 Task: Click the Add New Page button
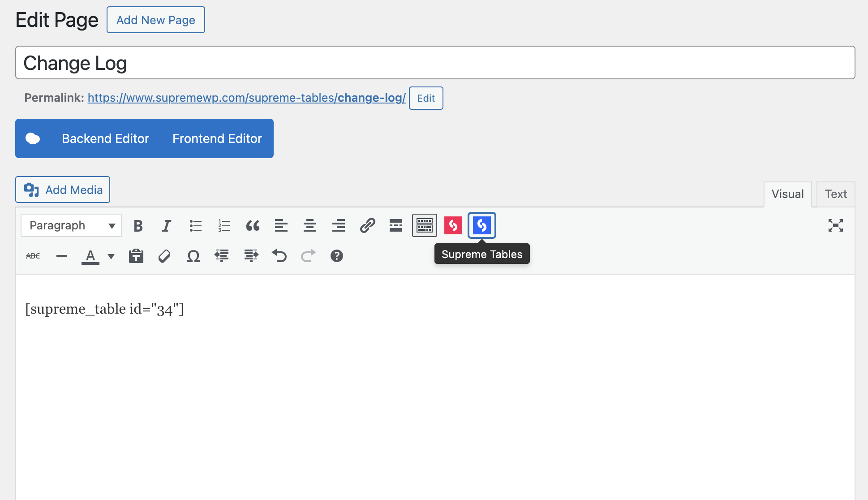coord(155,20)
